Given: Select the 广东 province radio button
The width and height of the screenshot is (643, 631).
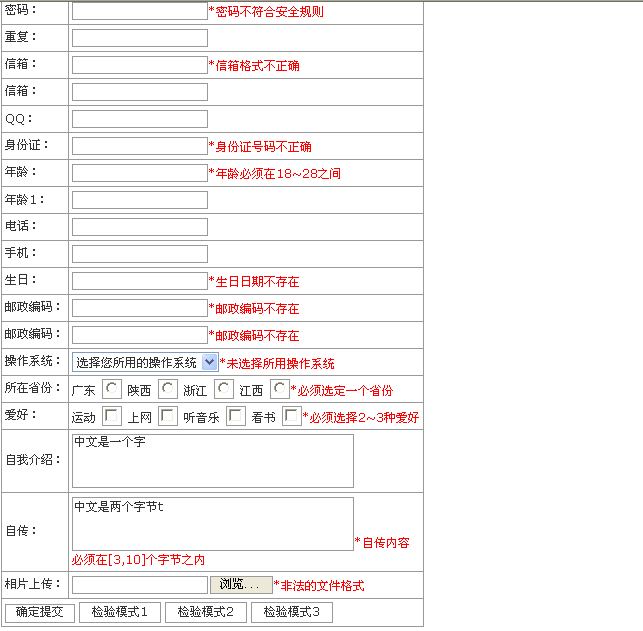Looking at the screenshot, I should tap(112, 389).
